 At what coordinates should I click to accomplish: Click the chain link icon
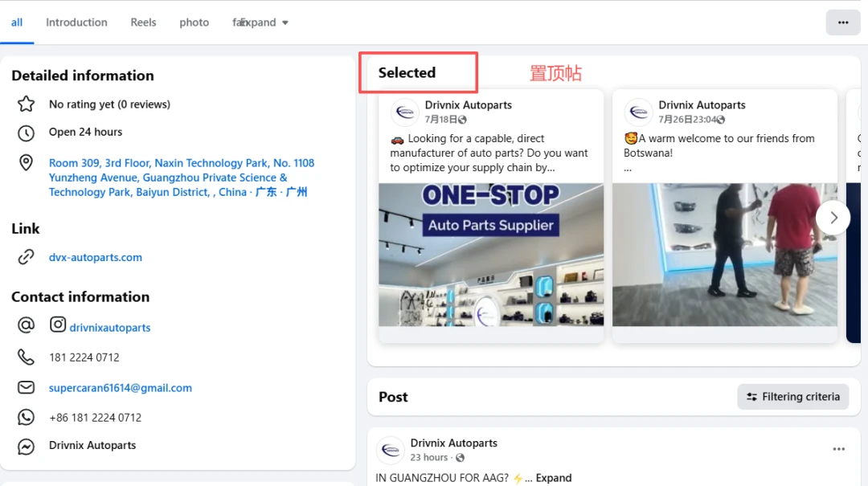26,257
